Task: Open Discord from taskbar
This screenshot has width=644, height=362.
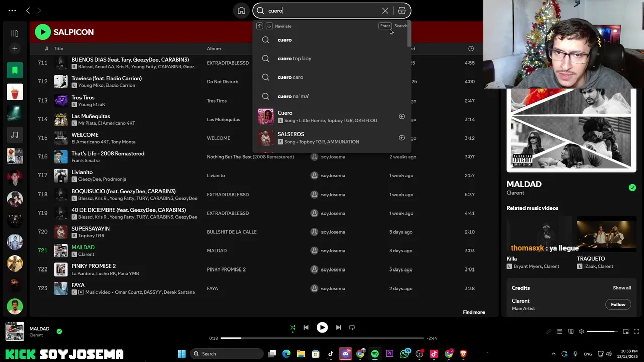Action: 345,354
